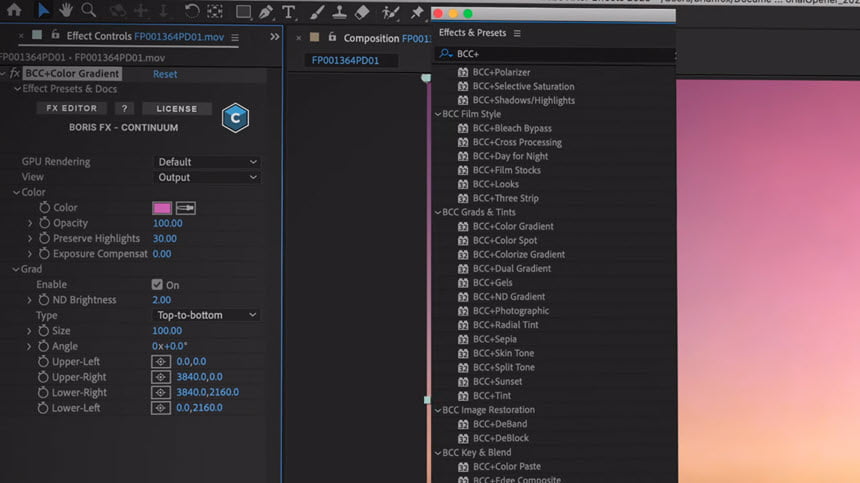
Task: Select the Rotation tool
Action: [x=191, y=10]
